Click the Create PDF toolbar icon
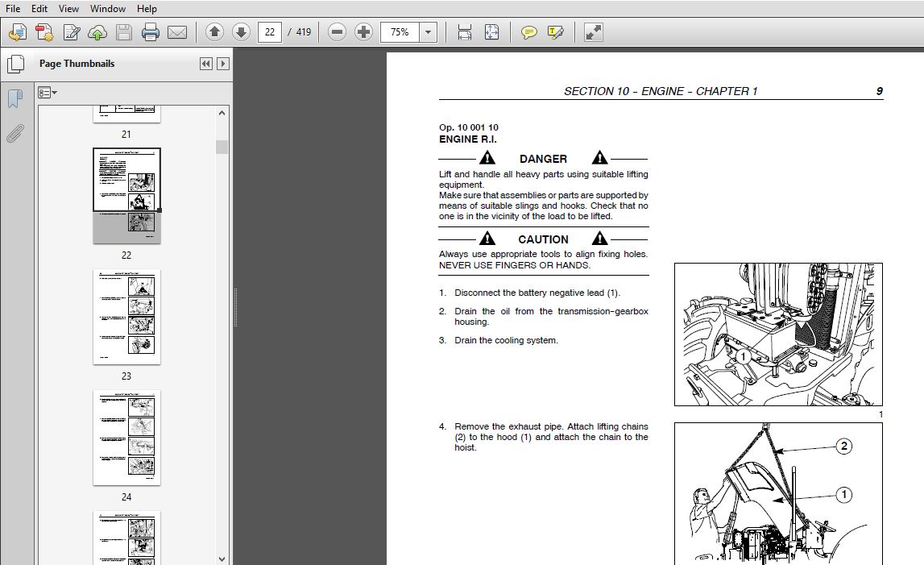This screenshot has width=924, height=565. pos(18,32)
